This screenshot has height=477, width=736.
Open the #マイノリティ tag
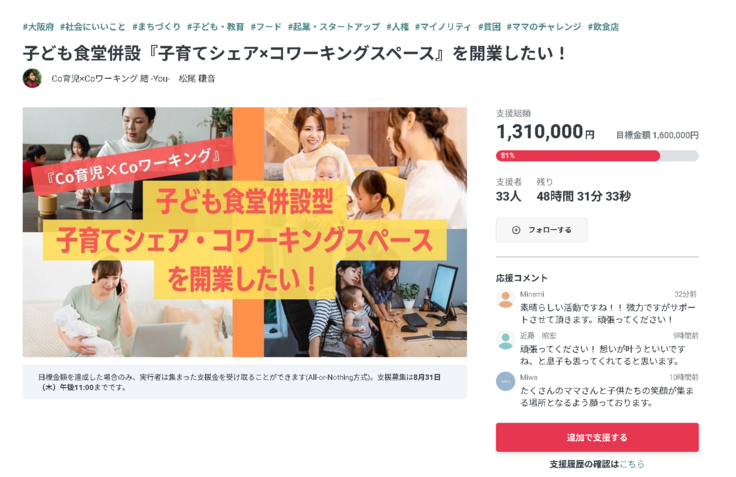(443, 27)
